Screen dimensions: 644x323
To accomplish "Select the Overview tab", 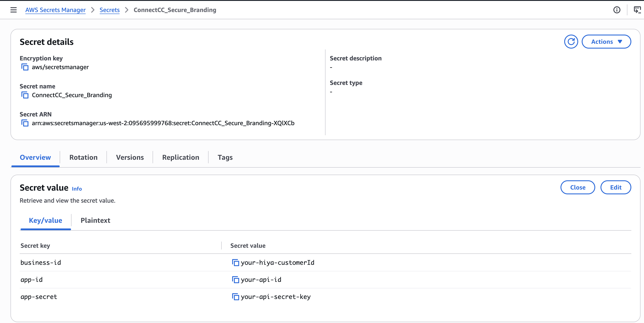I will coord(35,157).
